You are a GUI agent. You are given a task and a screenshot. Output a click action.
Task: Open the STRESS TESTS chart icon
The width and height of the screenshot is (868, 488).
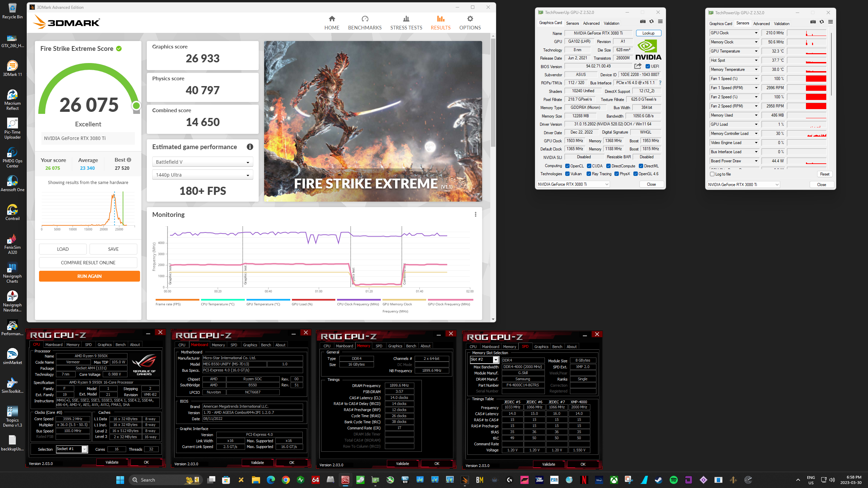coord(406,19)
